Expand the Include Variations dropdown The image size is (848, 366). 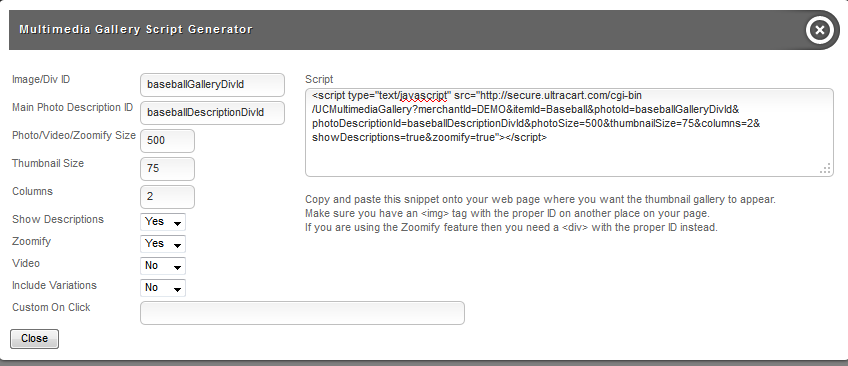click(x=163, y=288)
